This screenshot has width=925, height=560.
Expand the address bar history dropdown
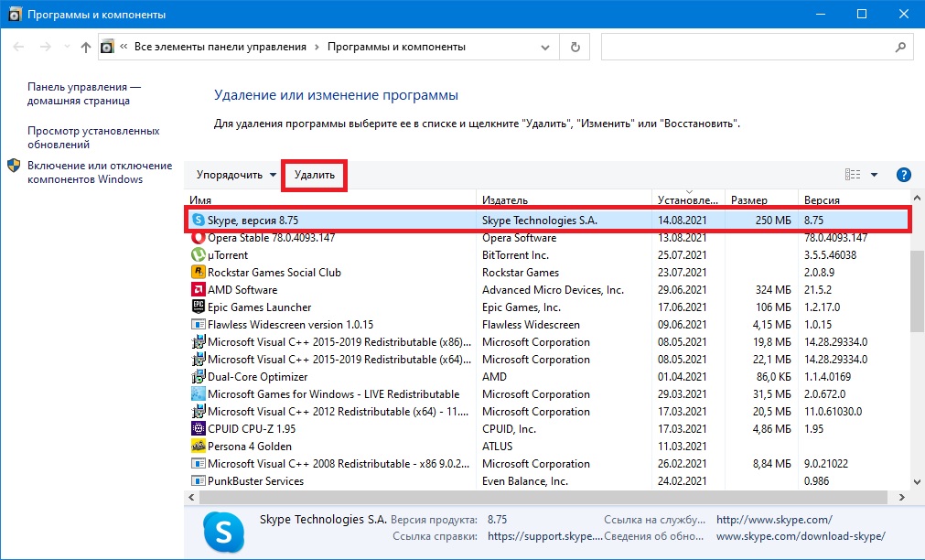546,47
